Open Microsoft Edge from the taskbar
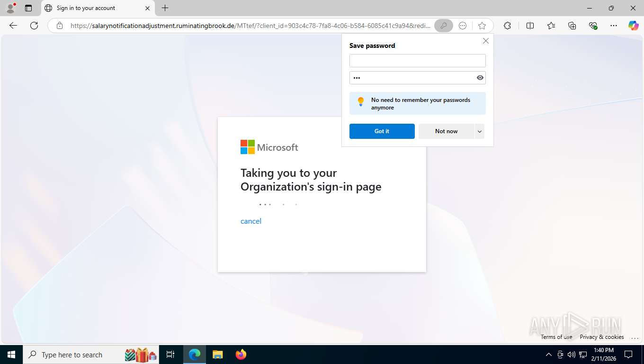The height and width of the screenshot is (364, 644). click(195, 355)
